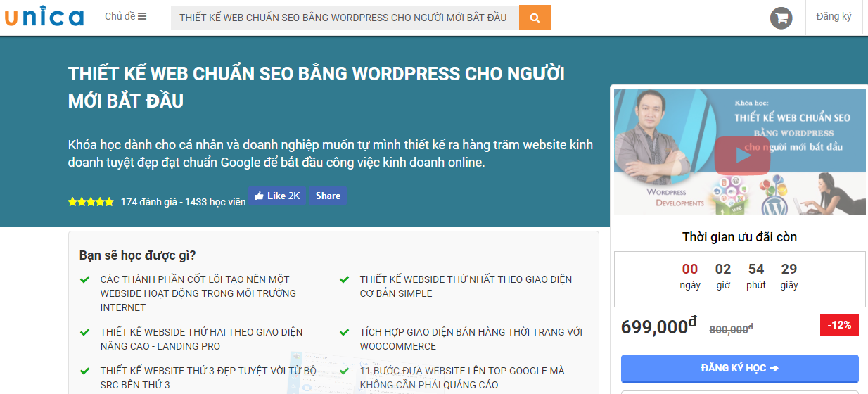Click the Bạn sẽ học được gì? heading

[x=138, y=255]
